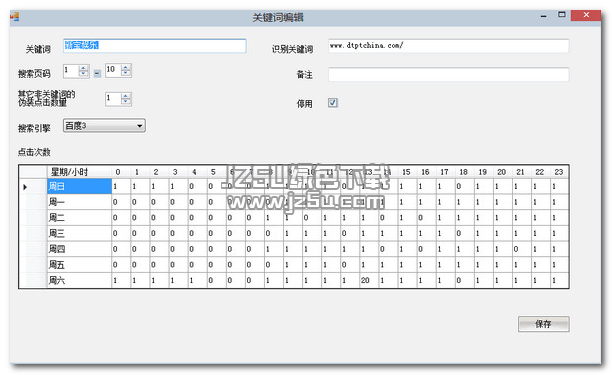Click the hour 15 column header
The image size is (612, 375).
click(x=408, y=172)
